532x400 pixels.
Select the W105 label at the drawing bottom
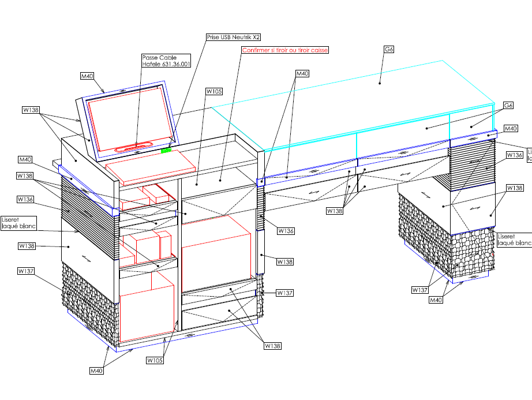(154, 360)
